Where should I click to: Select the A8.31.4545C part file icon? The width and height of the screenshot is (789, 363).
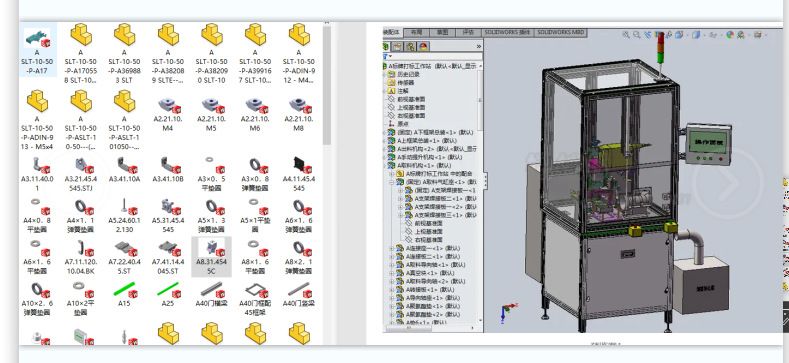tap(211, 257)
